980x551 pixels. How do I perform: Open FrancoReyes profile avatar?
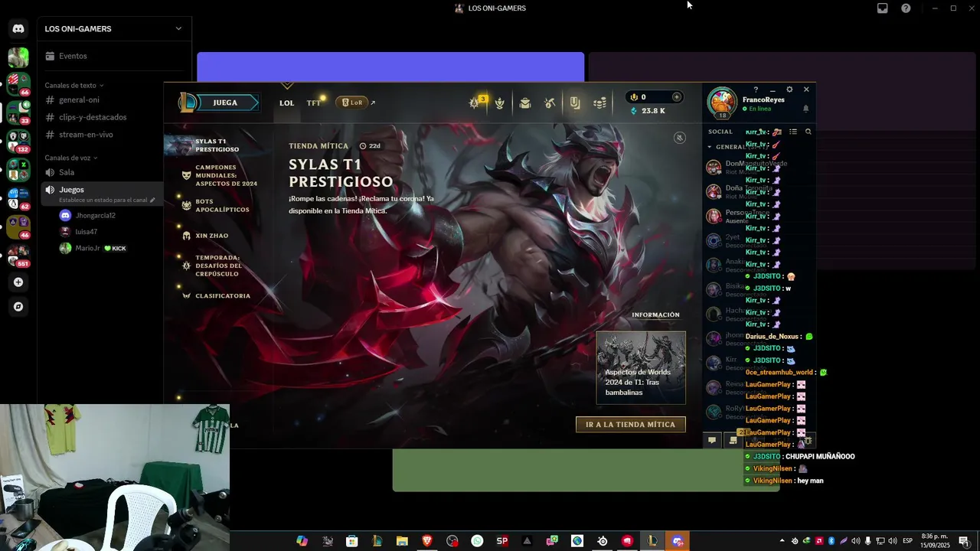[722, 103]
